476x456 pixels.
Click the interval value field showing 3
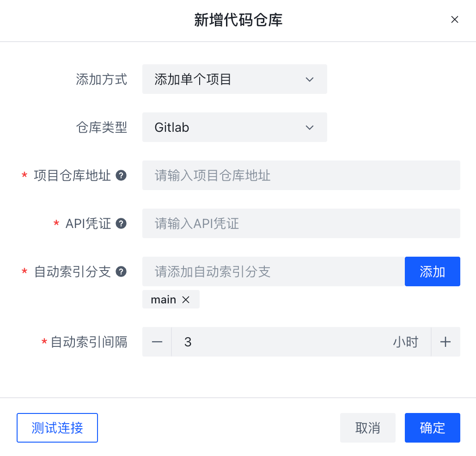coord(301,342)
